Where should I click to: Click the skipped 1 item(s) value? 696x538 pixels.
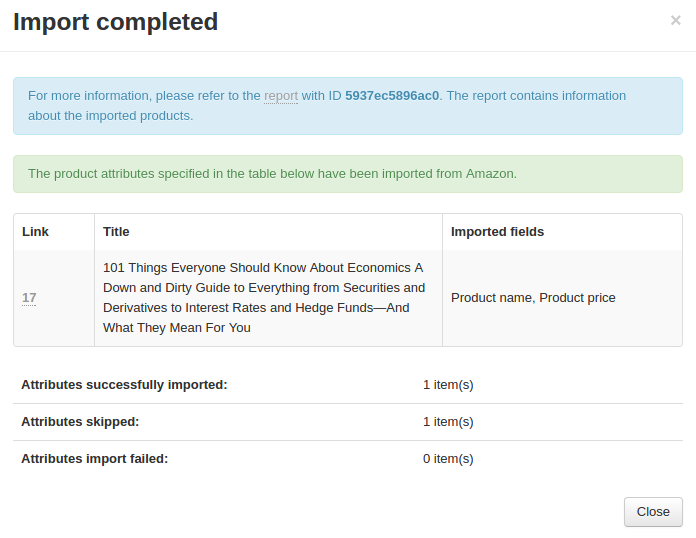click(x=448, y=422)
